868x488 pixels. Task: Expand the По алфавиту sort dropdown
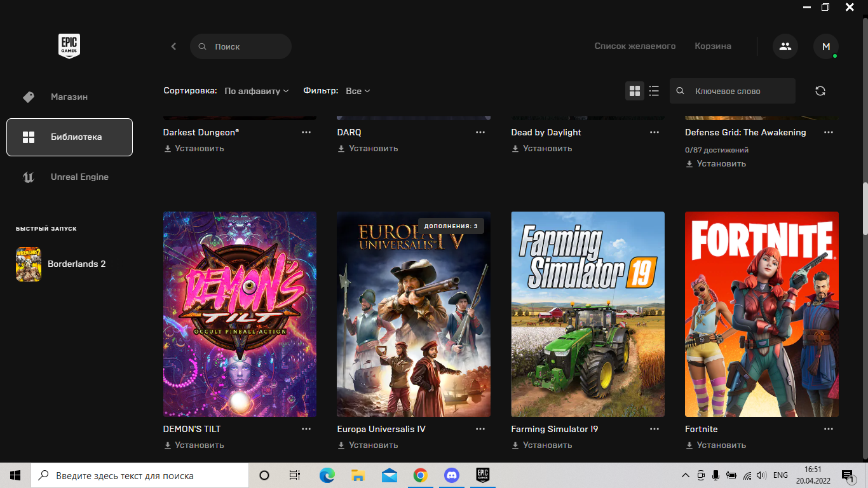click(257, 91)
